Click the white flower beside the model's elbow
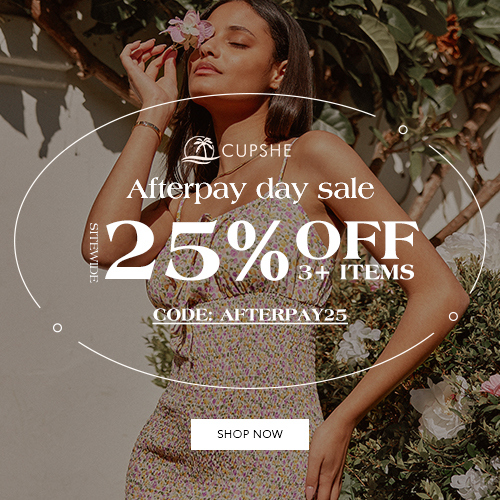 356,342
